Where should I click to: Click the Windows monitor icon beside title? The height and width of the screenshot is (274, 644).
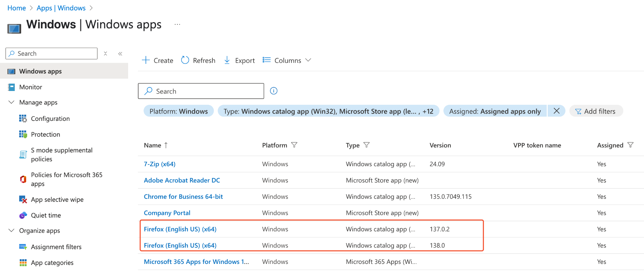14,29
